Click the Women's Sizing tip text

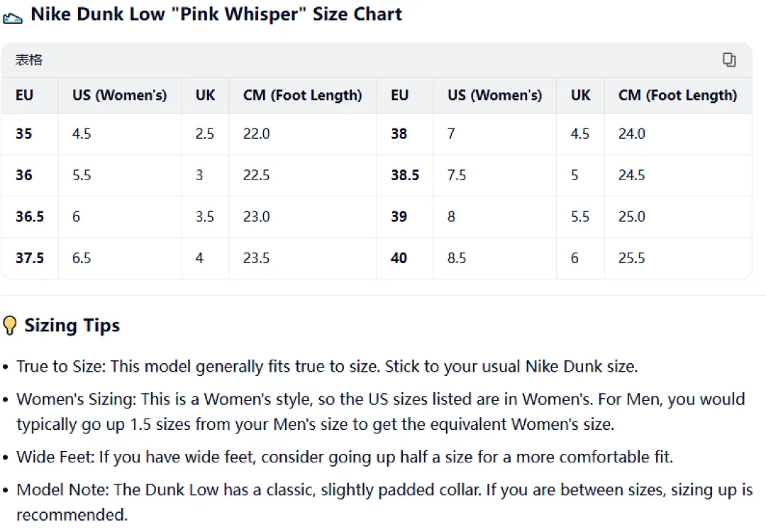click(x=381, y=411)
